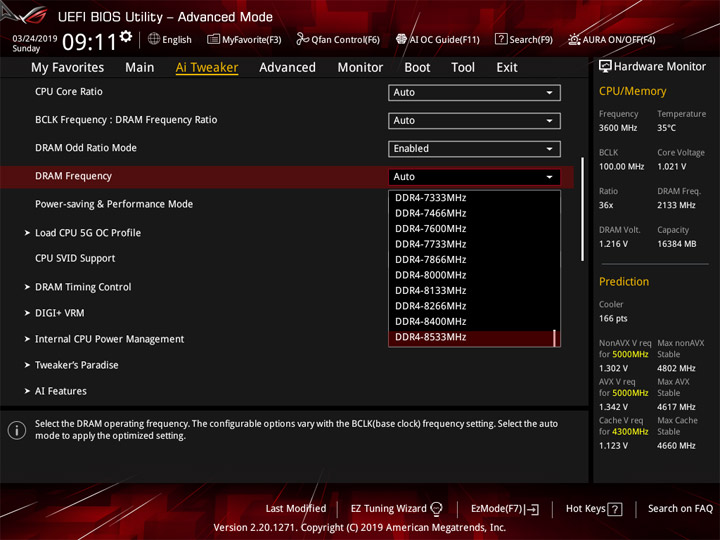720x540 pixels.
Task: Open the Monitor tab
Action: 360,68
